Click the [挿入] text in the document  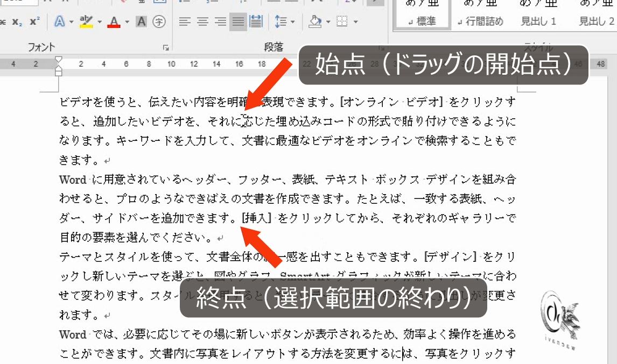click(257, 218)
